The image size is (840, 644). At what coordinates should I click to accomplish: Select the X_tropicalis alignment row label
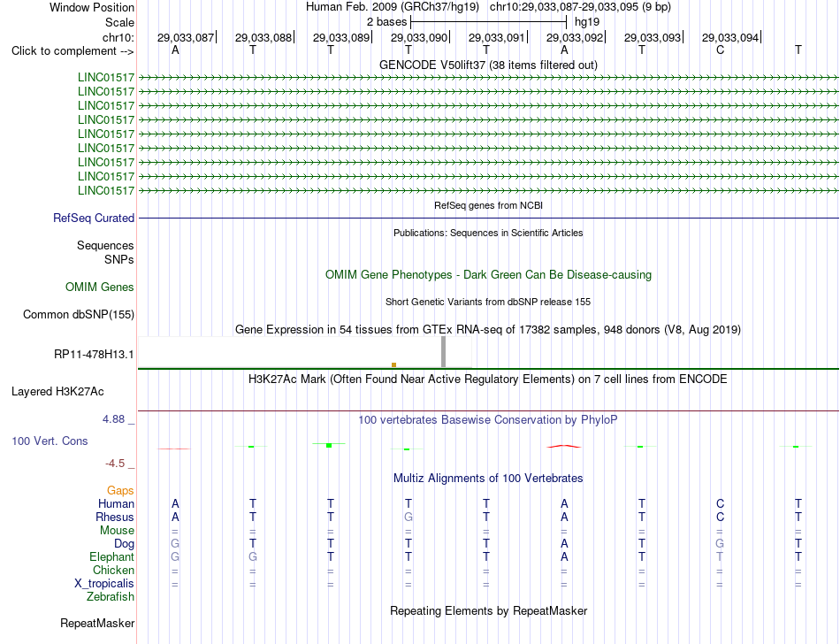tap(104, 584)
